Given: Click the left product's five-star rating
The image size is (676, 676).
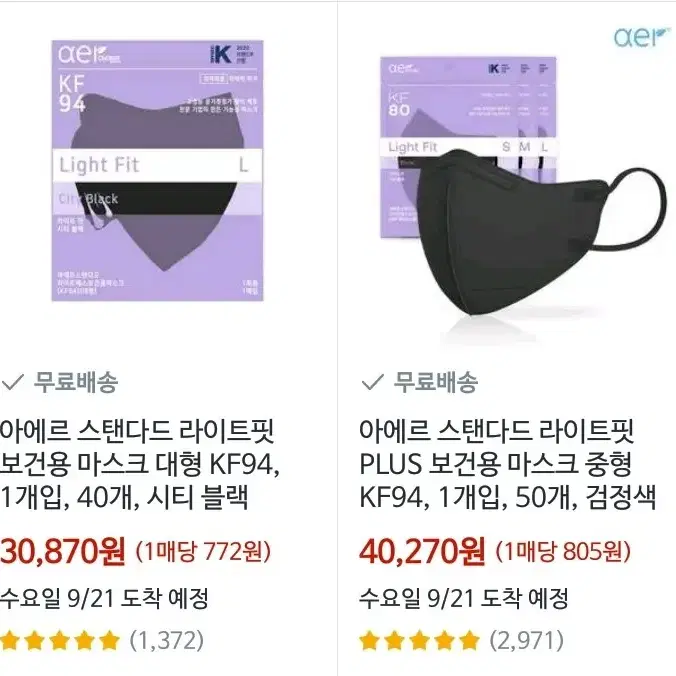Looking at the screenshot, I should (60, 641).
